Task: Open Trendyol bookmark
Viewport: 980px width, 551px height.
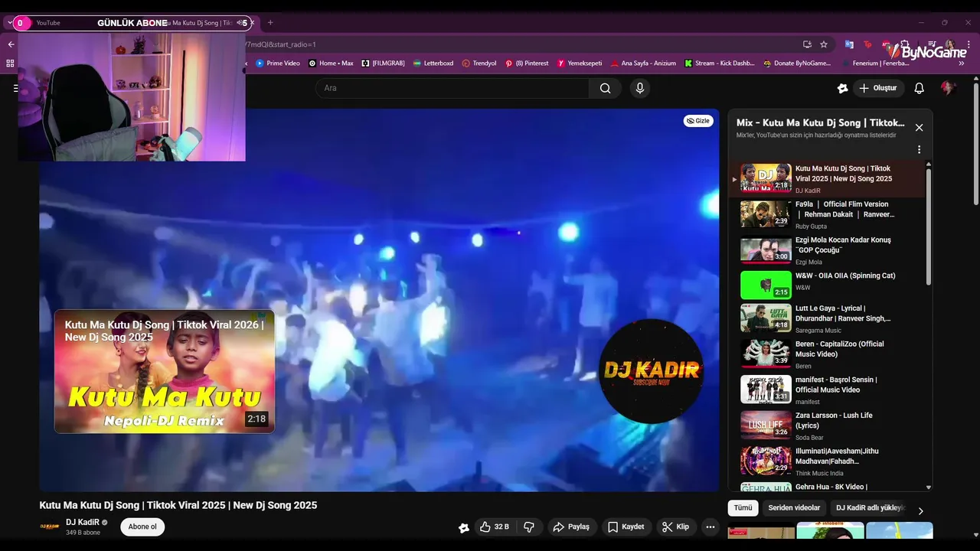Action: pyautogui.click(x=479, y=64)
